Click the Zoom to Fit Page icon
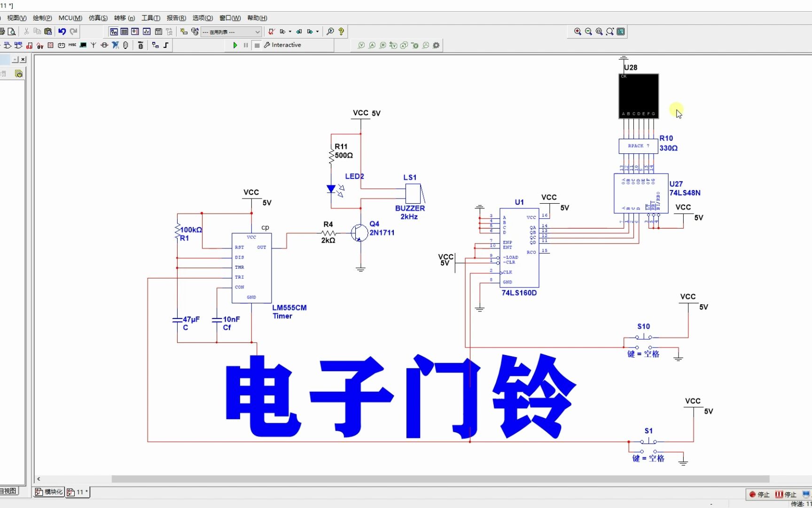Viewport: 812px width, 508px height. [610, 32]
